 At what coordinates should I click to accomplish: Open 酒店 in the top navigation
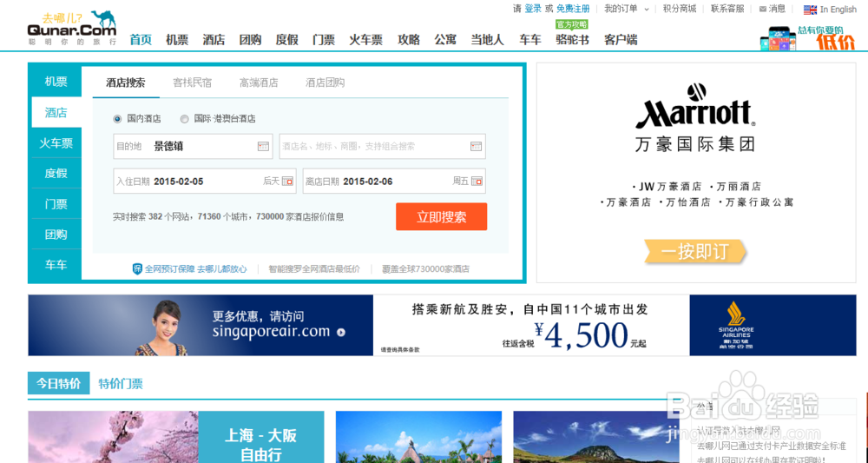tap(214, 40)
